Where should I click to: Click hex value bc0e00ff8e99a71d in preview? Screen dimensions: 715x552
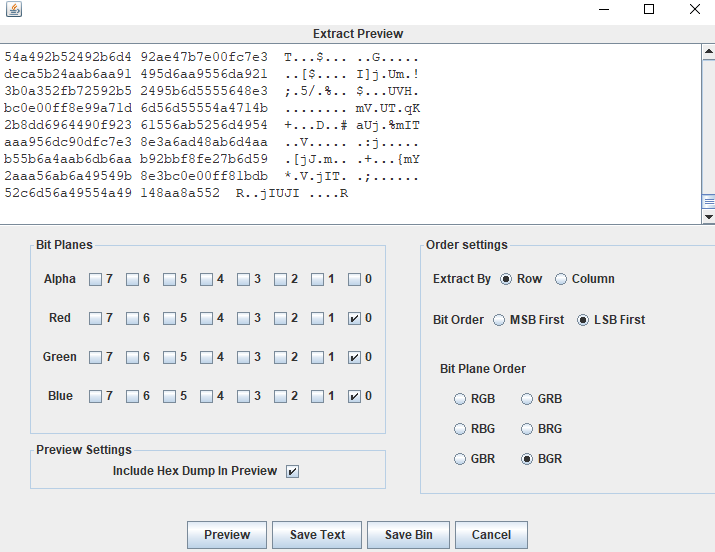[68, 108]
